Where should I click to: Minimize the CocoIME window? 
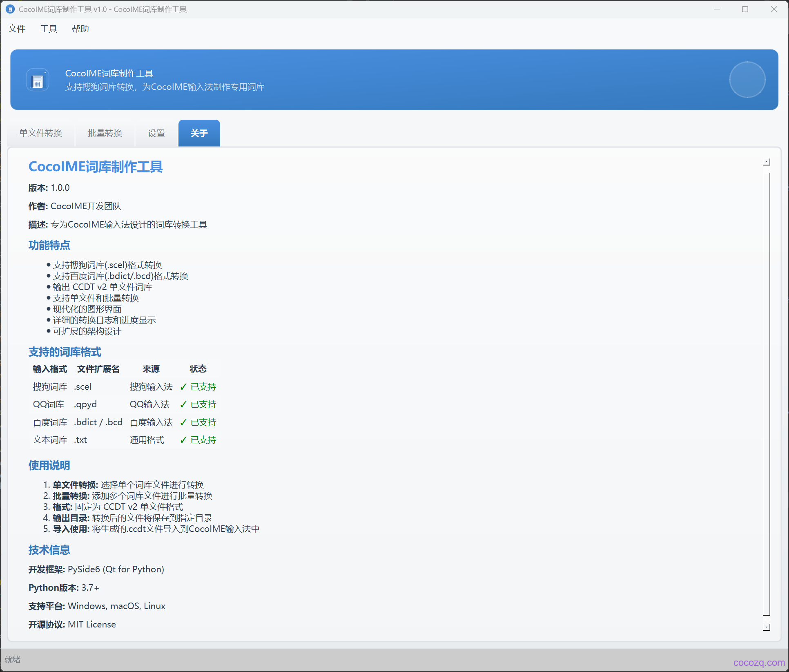pos(716,9)
